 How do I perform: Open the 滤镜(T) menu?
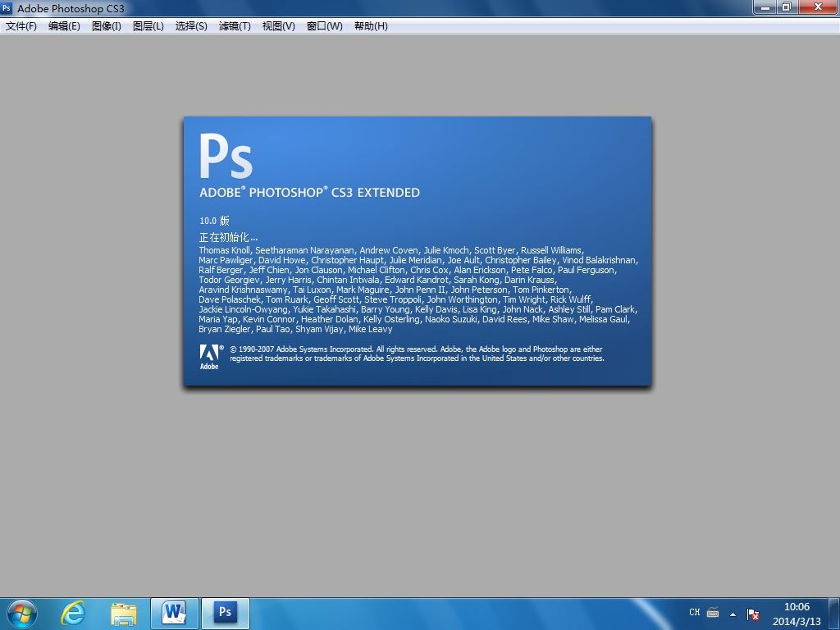(235, 26)
